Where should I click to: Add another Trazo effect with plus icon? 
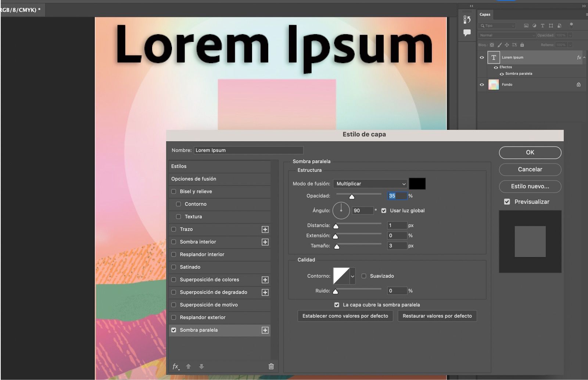click(265, 230)
